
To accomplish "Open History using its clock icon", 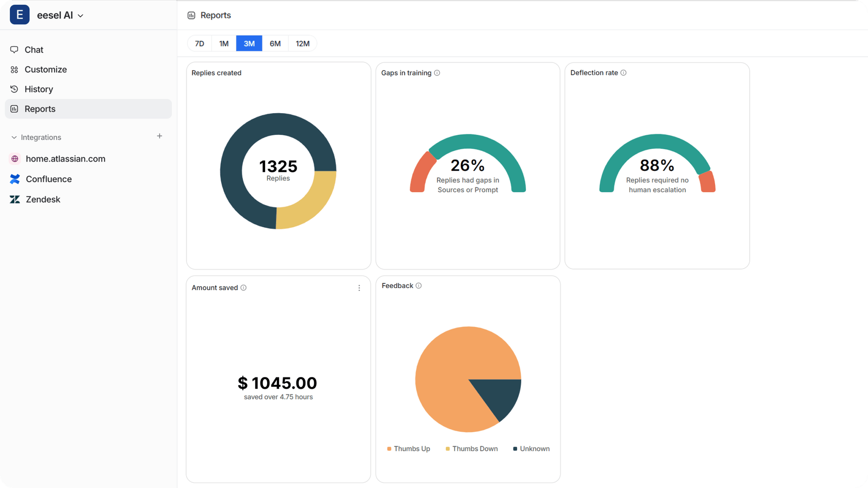I will coord(14,89).
